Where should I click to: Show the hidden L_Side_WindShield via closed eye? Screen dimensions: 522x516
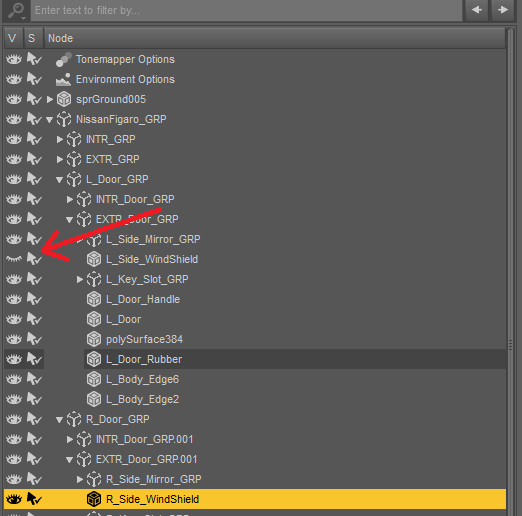coord(14,259)
